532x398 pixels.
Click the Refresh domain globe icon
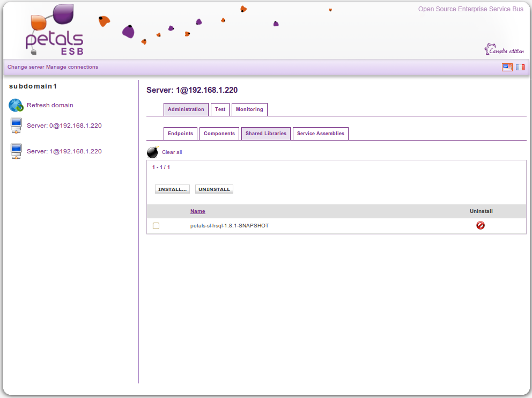[x=16, y=105]
